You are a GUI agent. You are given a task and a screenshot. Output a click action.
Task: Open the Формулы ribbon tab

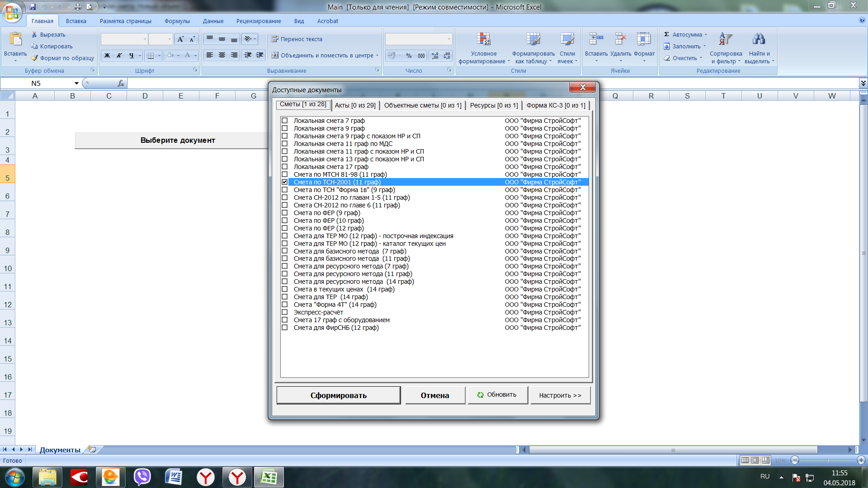coord(177,21)
